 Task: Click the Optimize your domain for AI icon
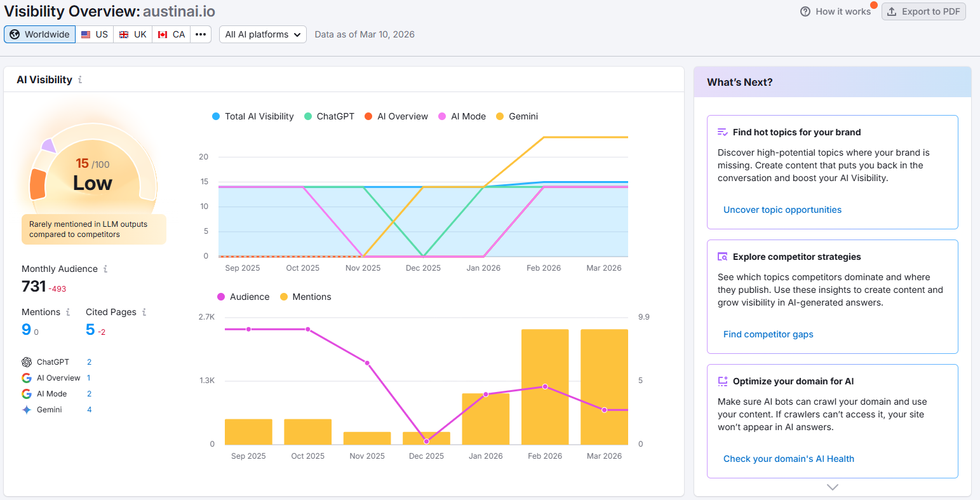click(x=723, y=381)
